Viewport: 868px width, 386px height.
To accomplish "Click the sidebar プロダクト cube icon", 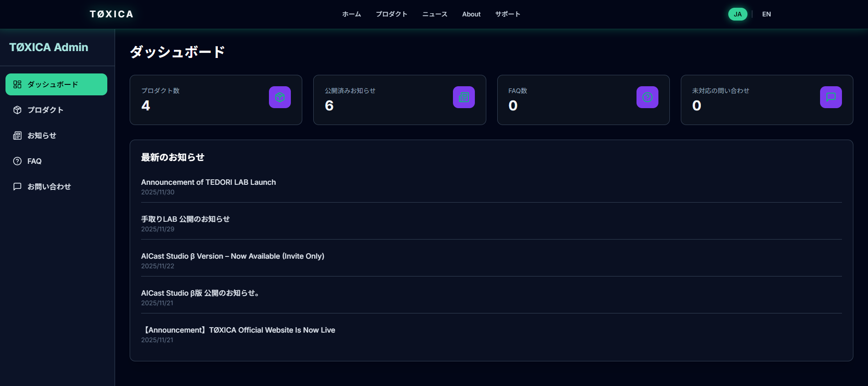I will [17, 110].
